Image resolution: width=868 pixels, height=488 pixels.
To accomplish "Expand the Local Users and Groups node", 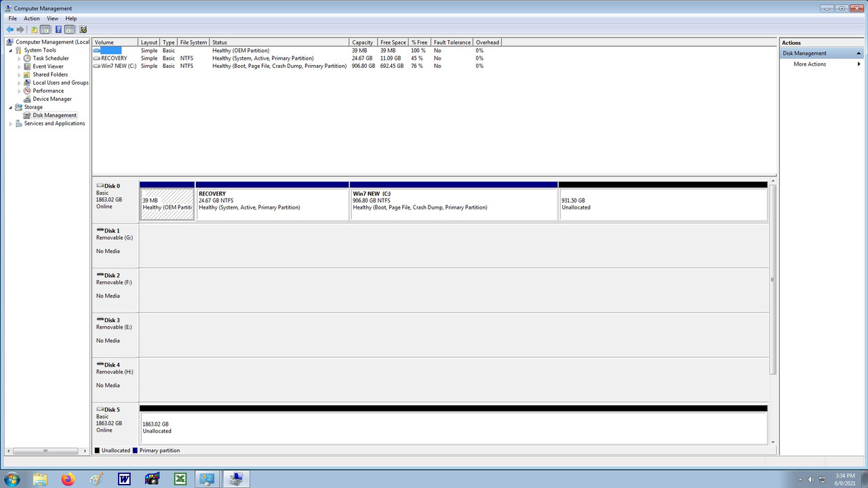I will (x=20, y=82).
